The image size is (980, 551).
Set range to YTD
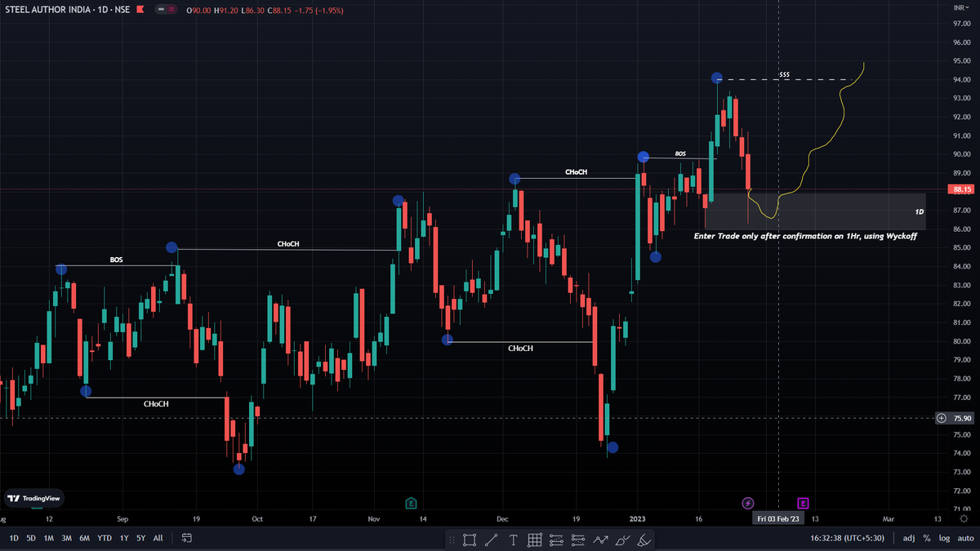[105, 538]
